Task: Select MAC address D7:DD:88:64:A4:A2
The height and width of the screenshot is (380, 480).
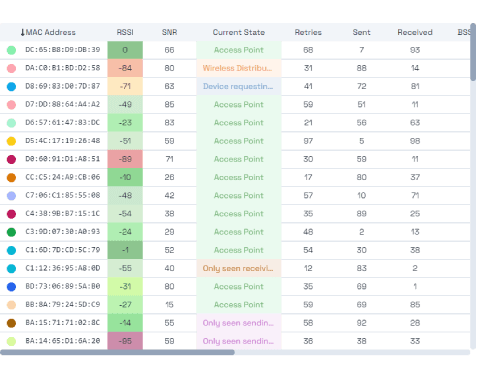Action: tap(63, 104)
